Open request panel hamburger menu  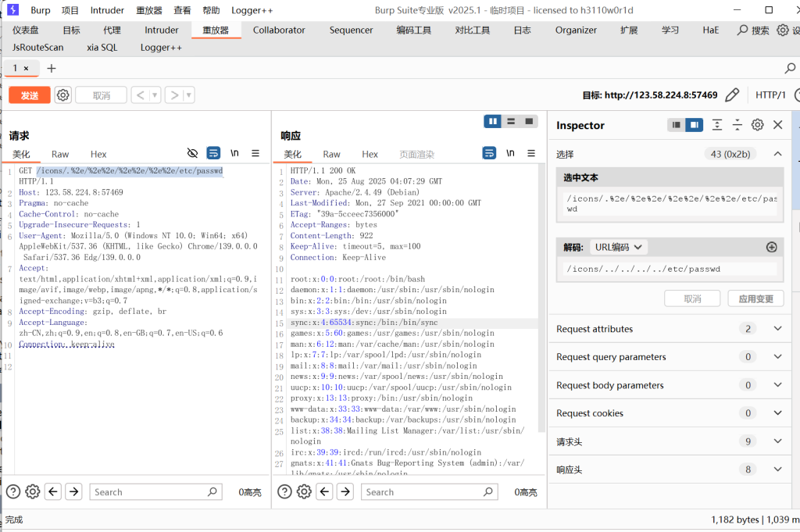pyautogui.click(x=255, y=153)
